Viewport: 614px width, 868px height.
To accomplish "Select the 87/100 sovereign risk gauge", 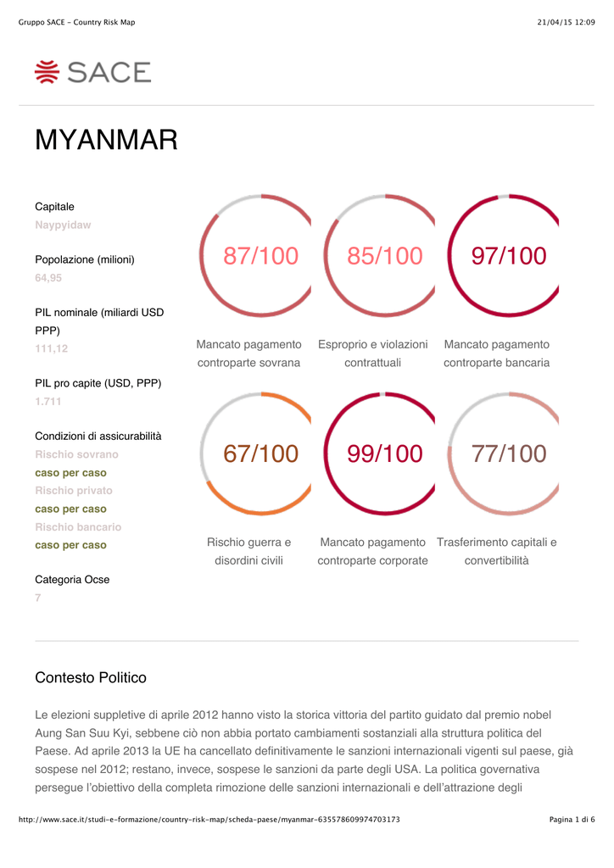I will (255, 255).
